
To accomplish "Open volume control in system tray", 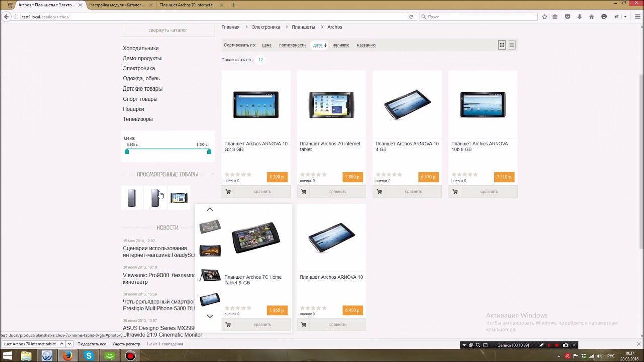I will pos(599,356).
